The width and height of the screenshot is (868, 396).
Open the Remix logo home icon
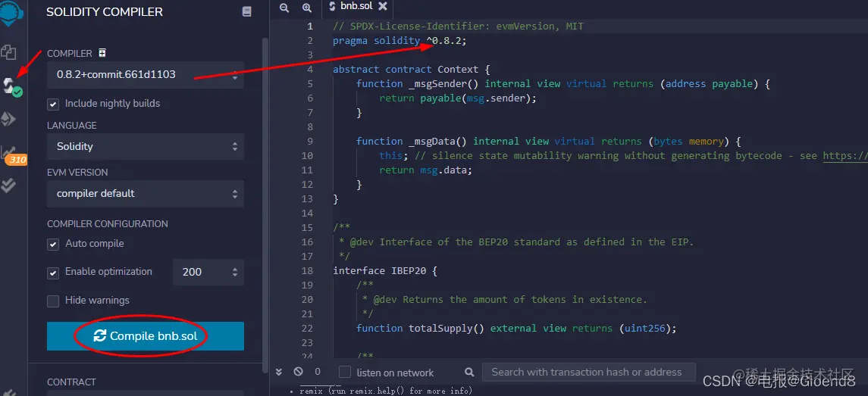point(9,14)
